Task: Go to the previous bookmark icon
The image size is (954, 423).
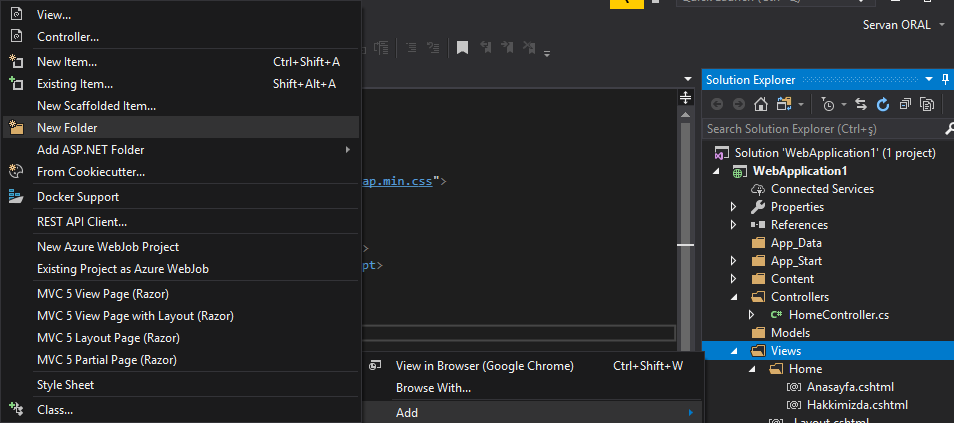Action: pyautogui.click(x=486, y=47)
